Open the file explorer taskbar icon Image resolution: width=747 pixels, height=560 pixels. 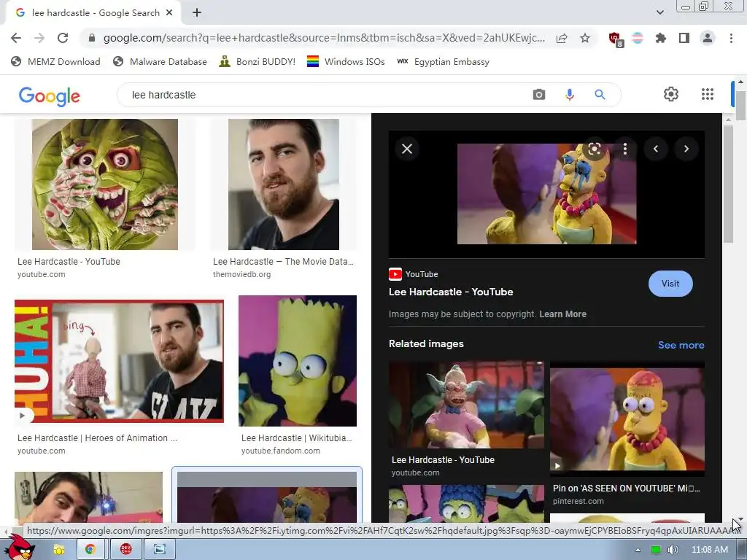[59, 550]
